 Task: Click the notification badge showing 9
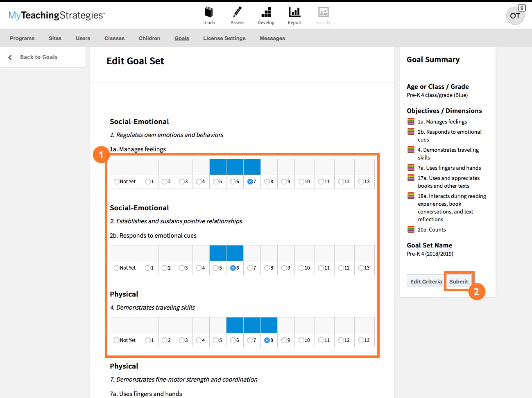pos(521,8)
